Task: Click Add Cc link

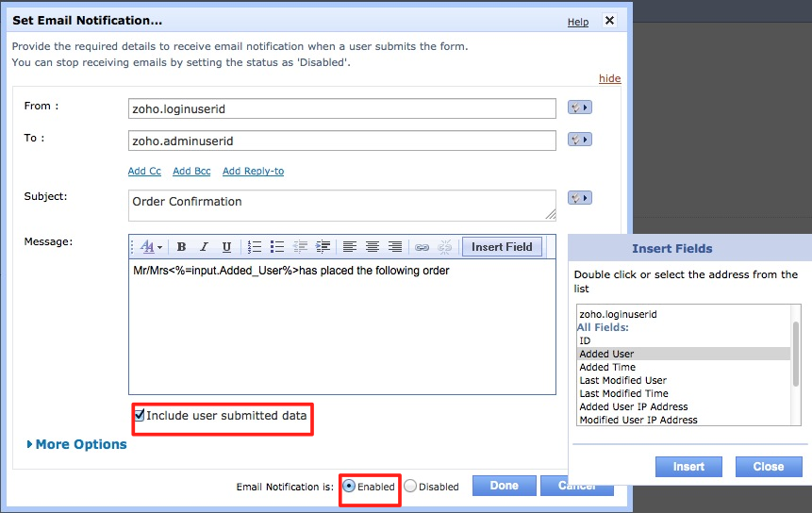Action: coord(144,171)
